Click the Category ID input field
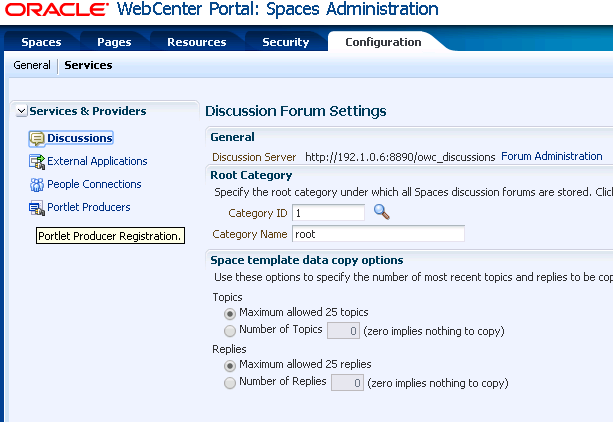Screen dimensions: 613x422 click(328, 213)
